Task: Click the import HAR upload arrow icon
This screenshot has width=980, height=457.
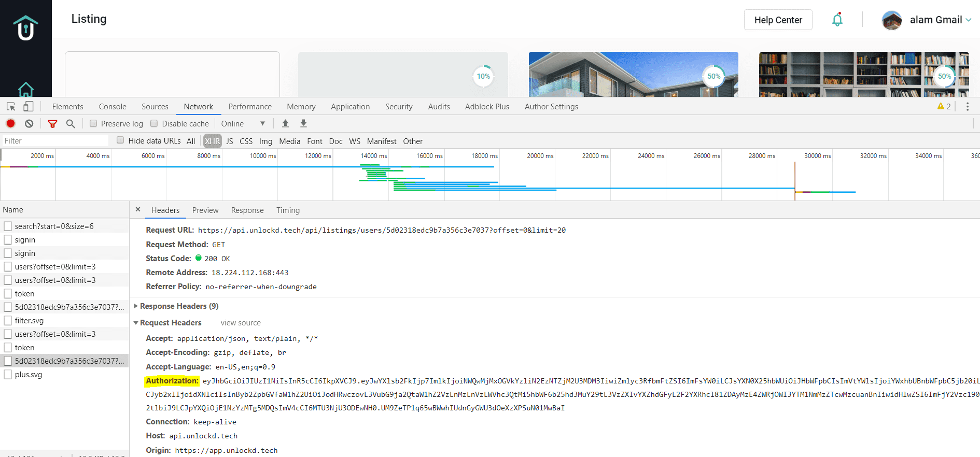Action: pyautogui.click(x=285, y=123)
